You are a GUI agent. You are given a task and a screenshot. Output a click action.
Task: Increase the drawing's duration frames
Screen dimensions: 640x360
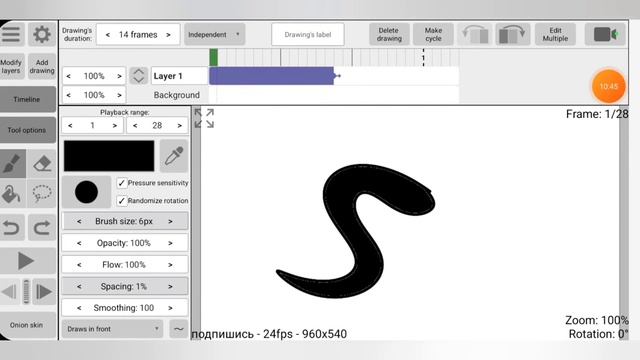point(168,35)
